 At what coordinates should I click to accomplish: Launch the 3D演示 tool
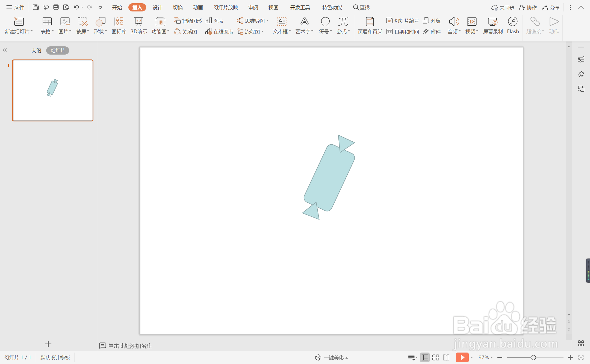point(139,26)
